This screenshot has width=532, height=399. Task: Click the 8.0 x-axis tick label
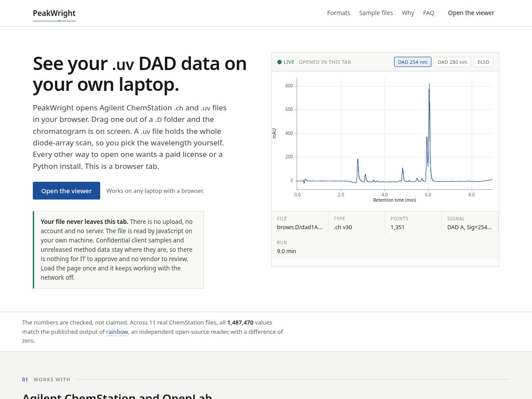point(472,195)
